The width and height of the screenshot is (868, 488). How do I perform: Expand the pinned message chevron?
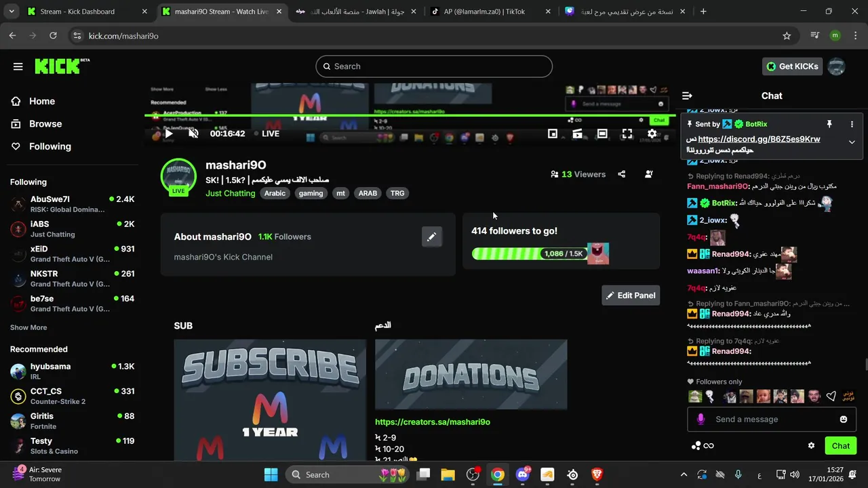pyautogui.click(x=852, y=142)
